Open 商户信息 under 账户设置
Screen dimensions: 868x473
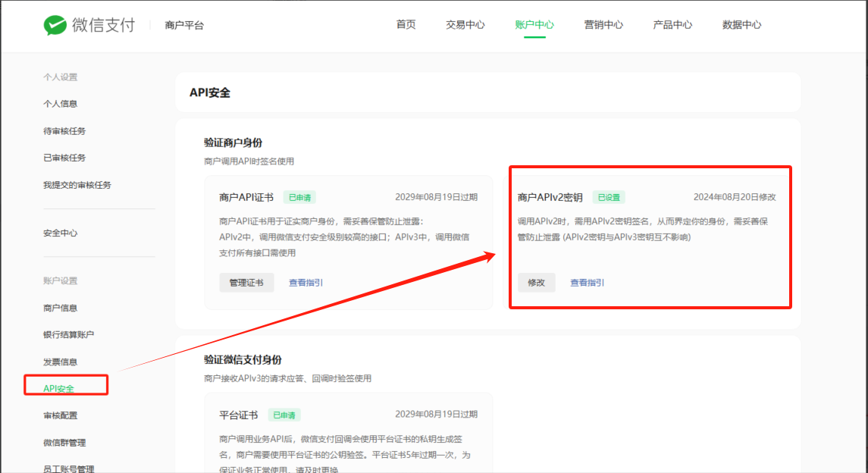pos(60,308)
